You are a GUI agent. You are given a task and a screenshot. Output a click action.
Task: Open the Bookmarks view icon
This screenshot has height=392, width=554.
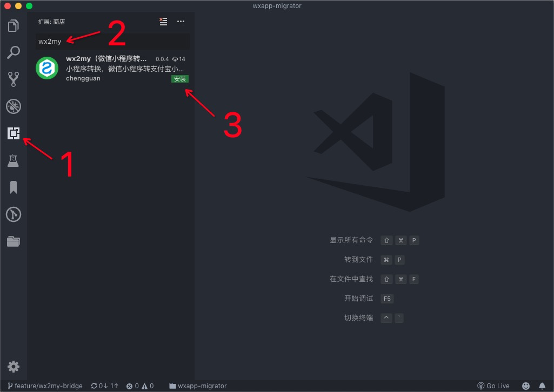(14, 187)
